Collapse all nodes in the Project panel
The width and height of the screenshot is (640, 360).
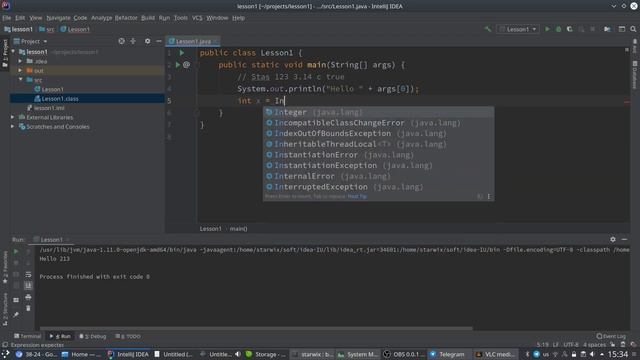tap(133, 41)
